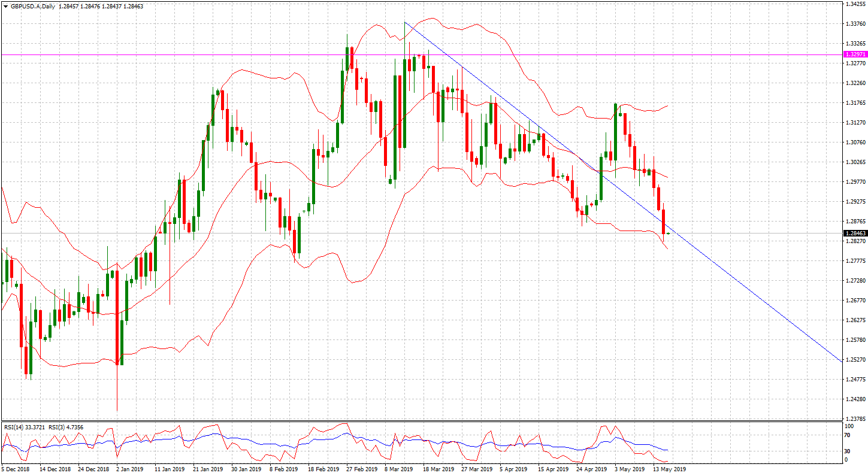Click the 1.33265 price axis label

855,44
